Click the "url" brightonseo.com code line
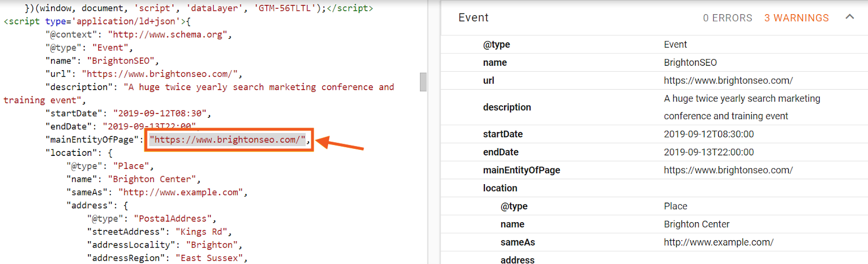The width and height of the screenshot is (868, 264). pyautogui.click(x=144, y=74)
